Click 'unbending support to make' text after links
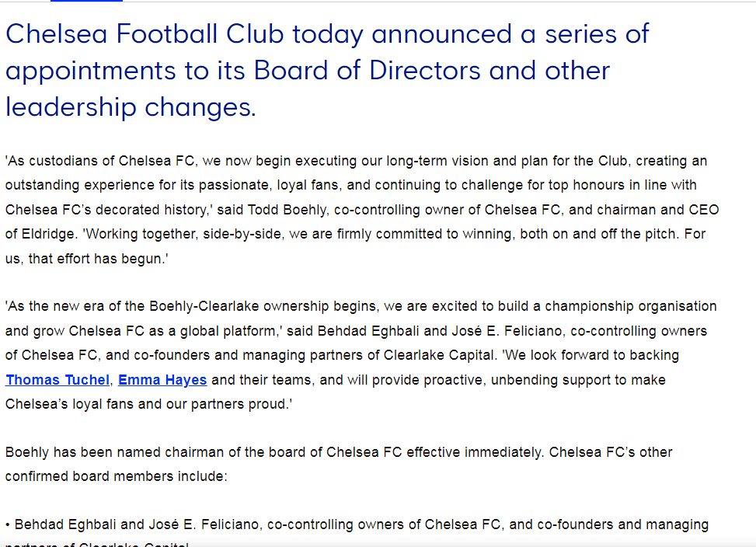This screenshot has height=547, width=756. click(x=578, y=380)
